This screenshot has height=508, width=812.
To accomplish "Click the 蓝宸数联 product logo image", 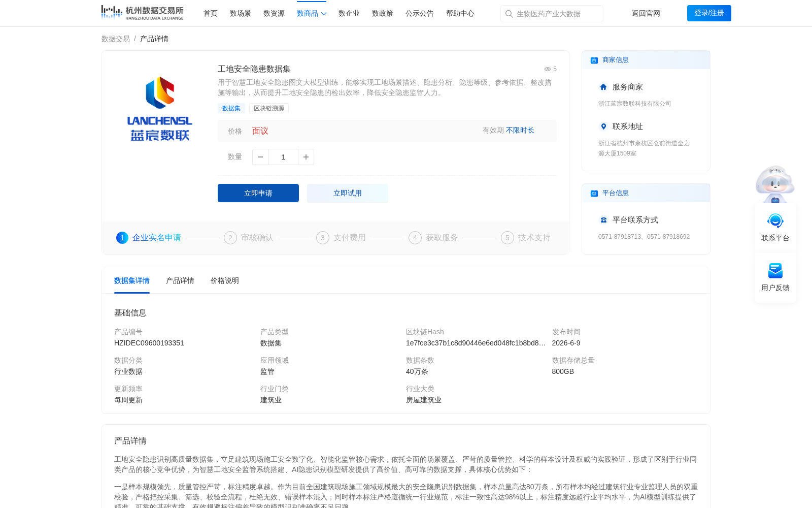I will tap(160, 109).
